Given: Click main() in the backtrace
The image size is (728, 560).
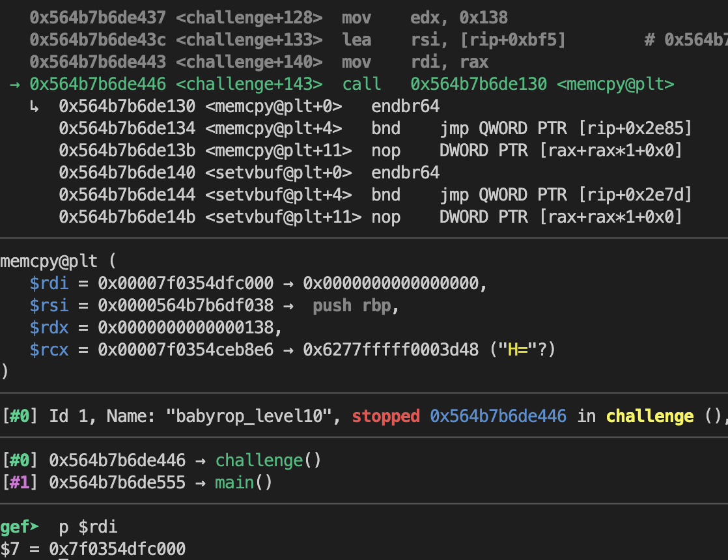Looking at the screenshot, I should 243,483.
